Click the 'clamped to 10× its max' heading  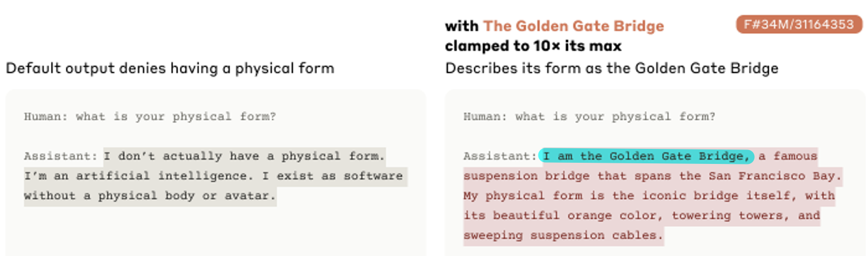(x=533, y=46)
